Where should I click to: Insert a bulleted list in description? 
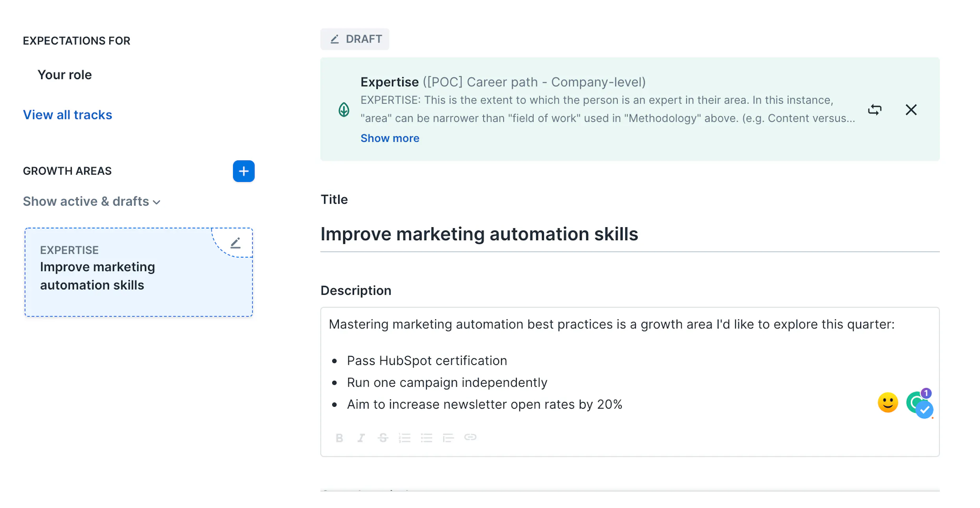coord(426,438)
